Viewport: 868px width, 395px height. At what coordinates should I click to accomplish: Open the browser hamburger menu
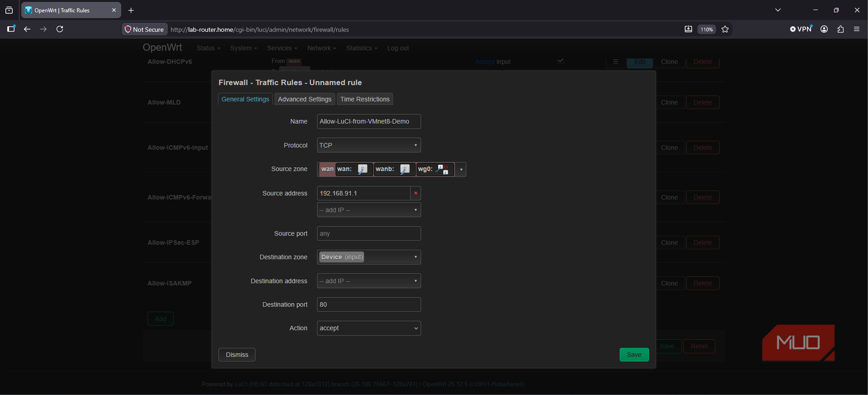[x=857, y=29]
